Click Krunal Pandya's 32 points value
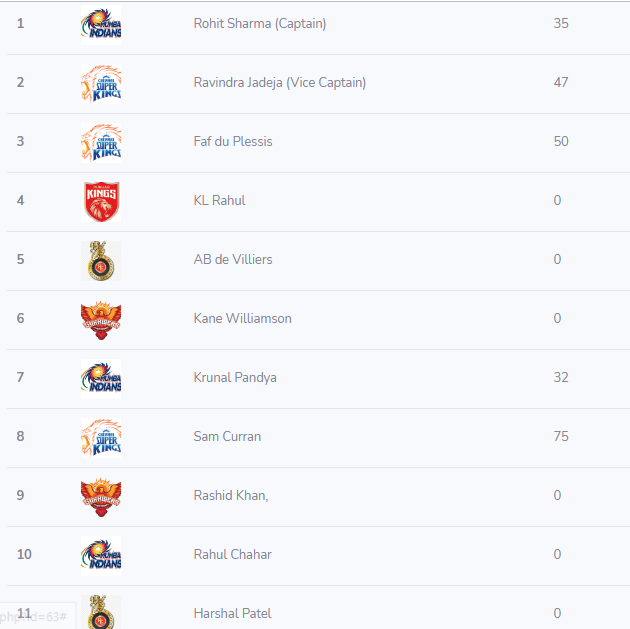The height and width of the screenshot is (629, 630). pyautogui.click(x=561, y=377)
